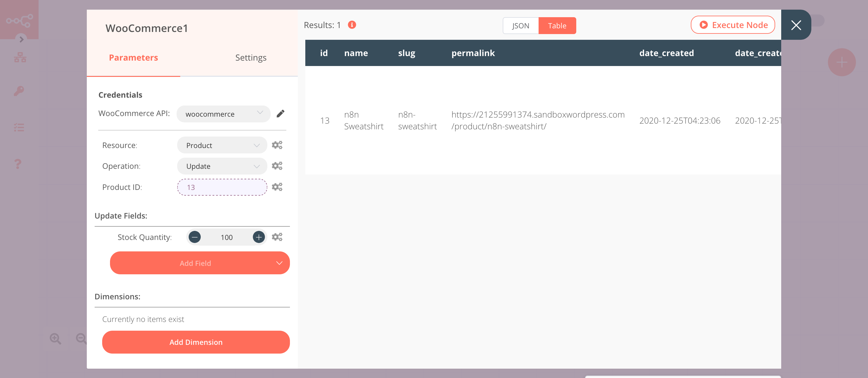The height and width of the screenshot is (378, 868).
Task: Switch to the Settings tab
Action: (251, 57)
